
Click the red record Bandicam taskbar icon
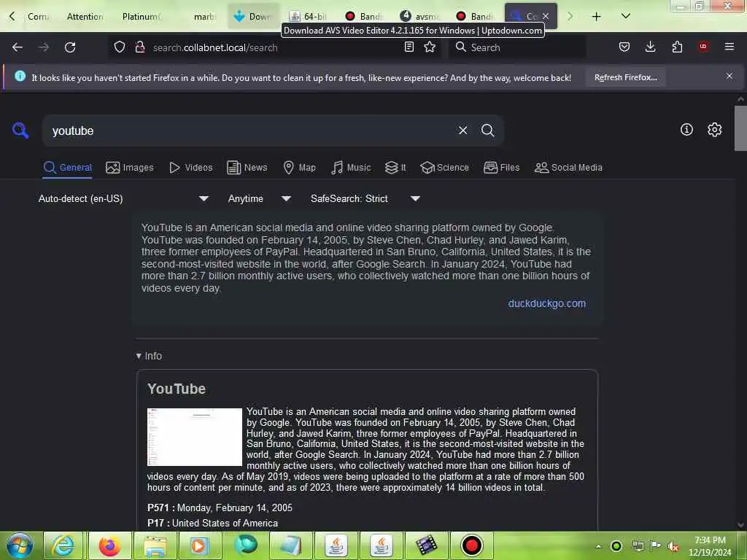472,545
